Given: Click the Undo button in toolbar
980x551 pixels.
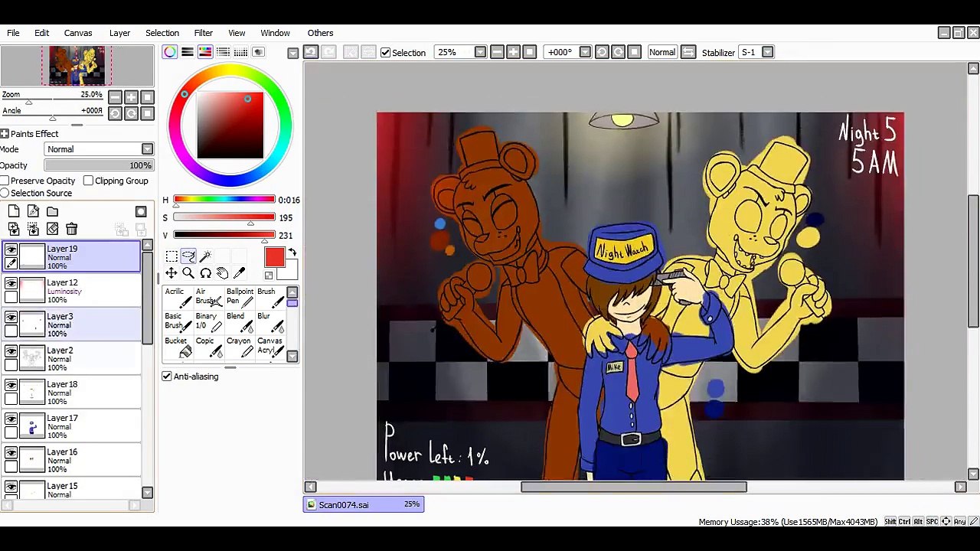Looking at the screenshot, I should [311, 52].
